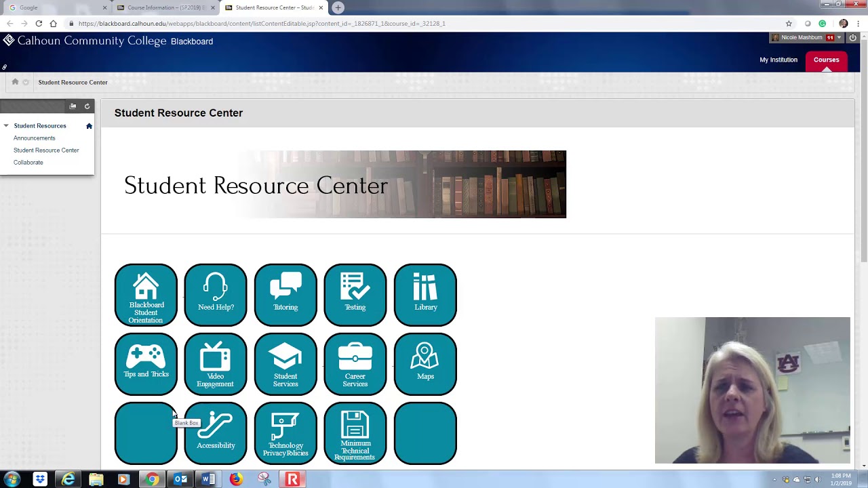Viewport: 868px width, 488px height.
Task: Click the Need Help? headset tile
Action: tap(216, 295)
